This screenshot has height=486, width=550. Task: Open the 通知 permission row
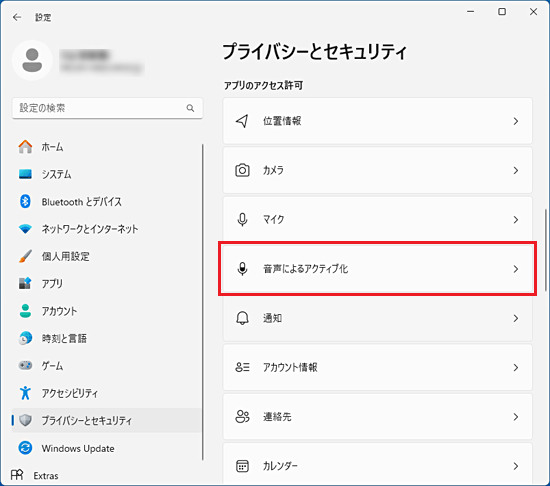click(377, 318)
